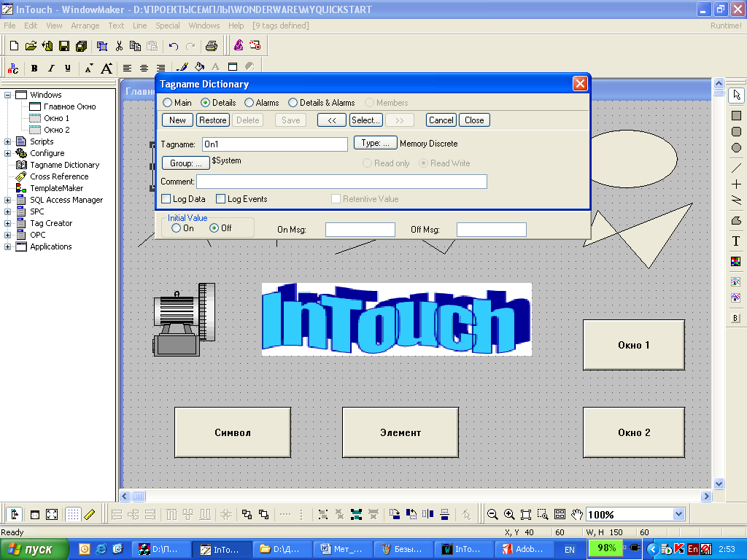The height and width of the screenshot is (560, 747).
Task: Click the Open Window folder icon
Action: pos(31,46)
